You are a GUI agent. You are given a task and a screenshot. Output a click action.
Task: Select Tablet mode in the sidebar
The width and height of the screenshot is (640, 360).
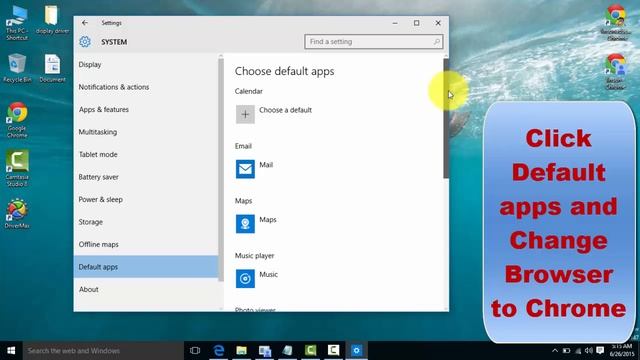pyautogui.click(x=146, y=154)
